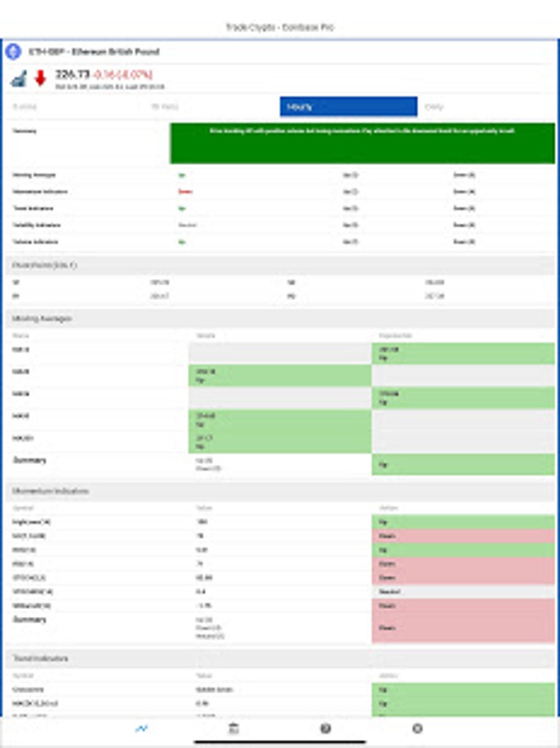560x748 pixels.
Task: Click the first green Simple cell in Moving Averages
Action: (280, 375)
